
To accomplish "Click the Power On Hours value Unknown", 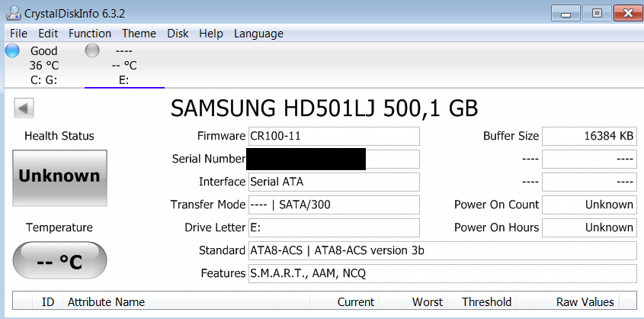I will click(x=589, y=227).
